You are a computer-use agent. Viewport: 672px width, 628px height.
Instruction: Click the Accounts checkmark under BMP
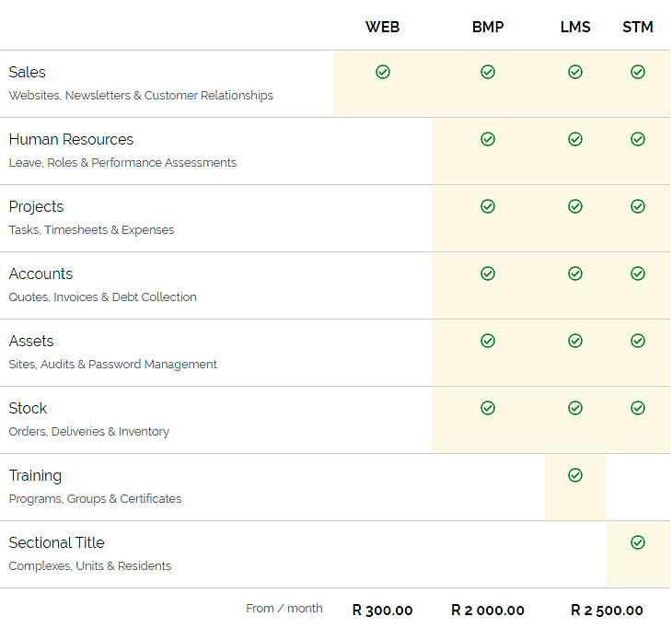tap(488, 273)
